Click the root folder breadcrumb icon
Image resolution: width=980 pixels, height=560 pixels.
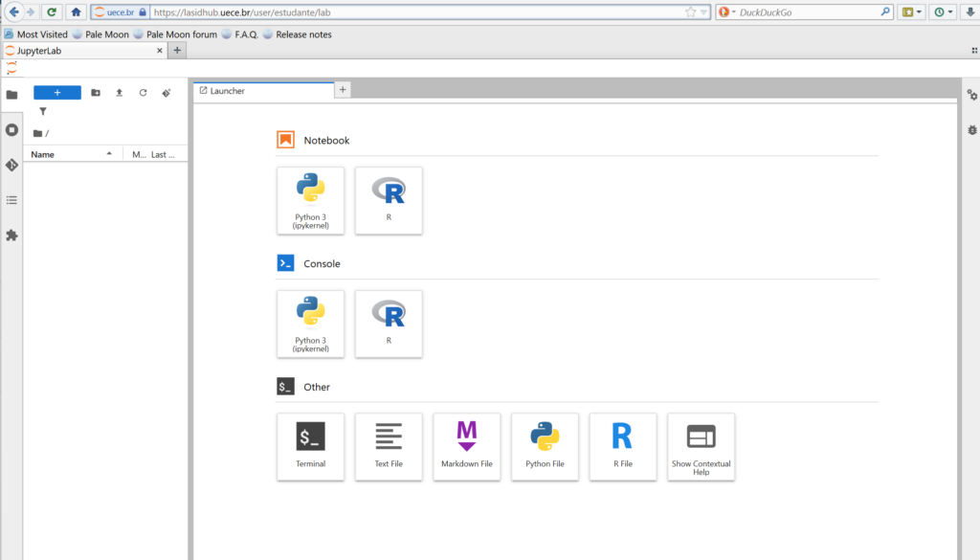(x=37, y=133)
